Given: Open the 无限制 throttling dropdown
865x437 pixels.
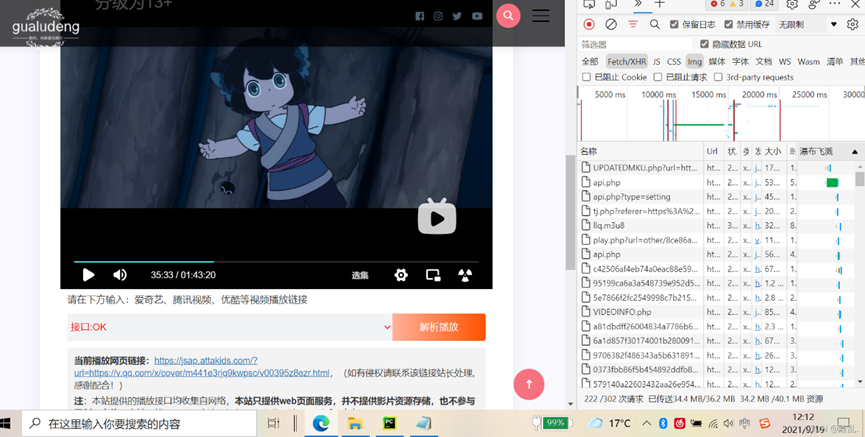Looking at the screenshot, I should [x=807, y=24].
